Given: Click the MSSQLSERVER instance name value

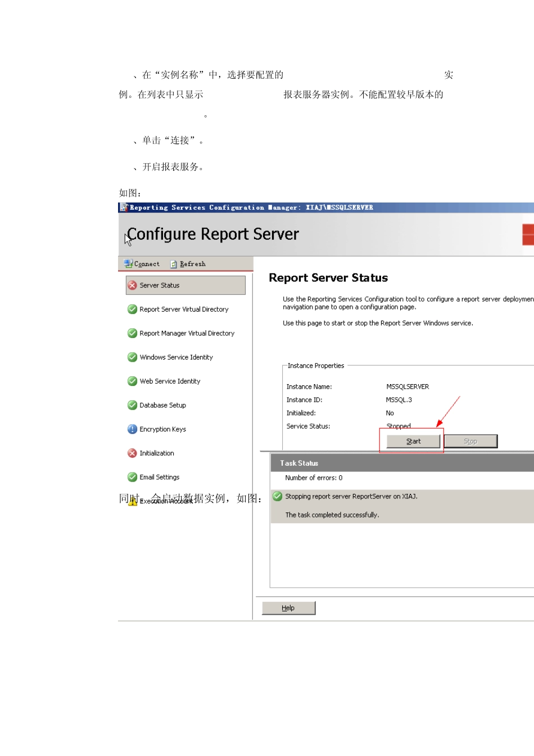Looking at the screenshot, I should click(x=408, y=386).
